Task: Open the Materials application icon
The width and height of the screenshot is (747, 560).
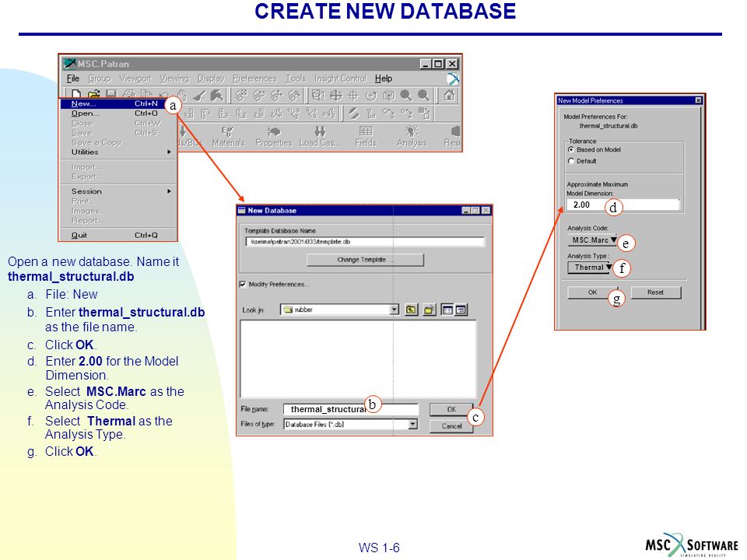Action: coord(228,136)
